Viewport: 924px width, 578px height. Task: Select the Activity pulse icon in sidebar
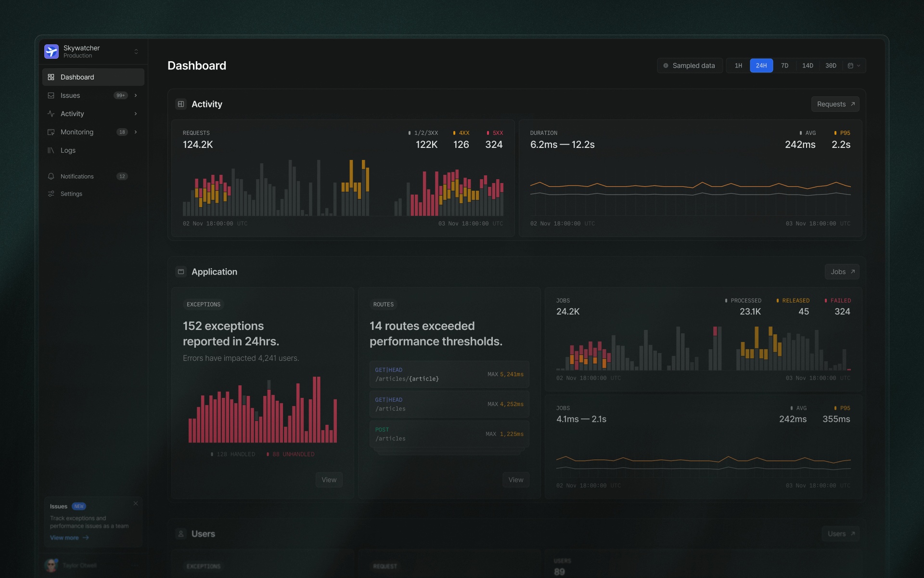click(x=51, y=114)
